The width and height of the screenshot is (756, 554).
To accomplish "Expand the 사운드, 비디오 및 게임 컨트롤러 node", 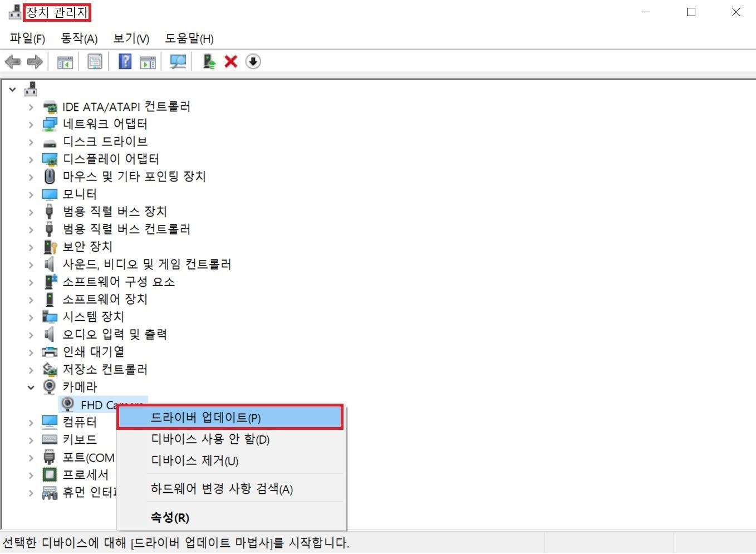I will (31, 265).
